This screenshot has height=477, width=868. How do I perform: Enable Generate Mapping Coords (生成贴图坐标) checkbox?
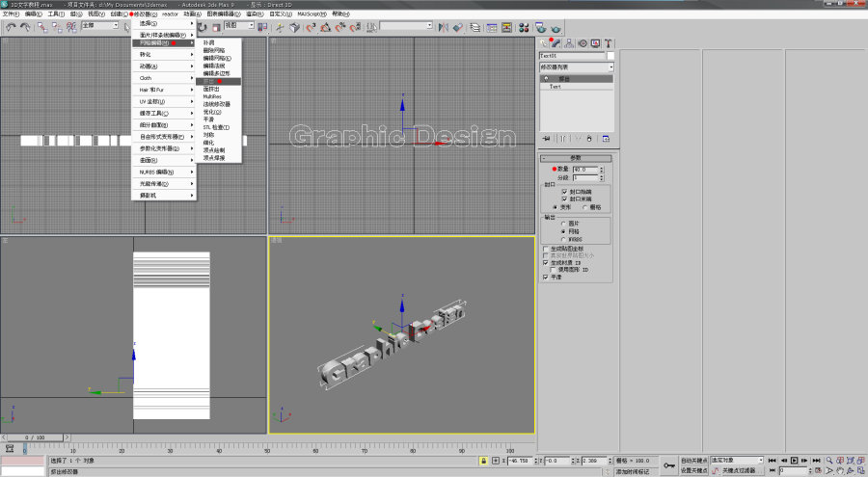pyautogui.click(x=546, y=249)
